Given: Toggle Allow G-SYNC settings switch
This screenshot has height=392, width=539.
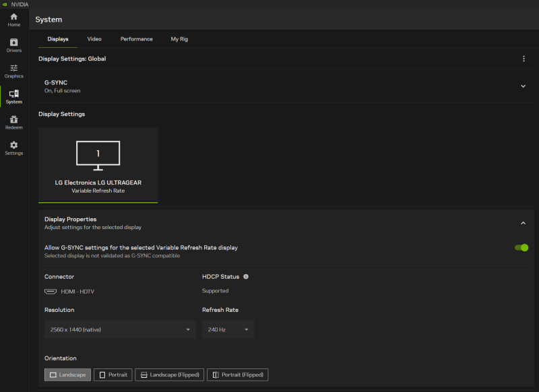Looking at the screenshot, I should (521, 248).
